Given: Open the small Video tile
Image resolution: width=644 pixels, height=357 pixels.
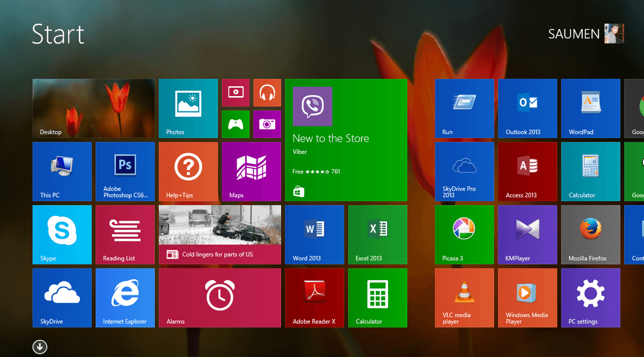Looking at the screenshot, I should tap(236, 93).
